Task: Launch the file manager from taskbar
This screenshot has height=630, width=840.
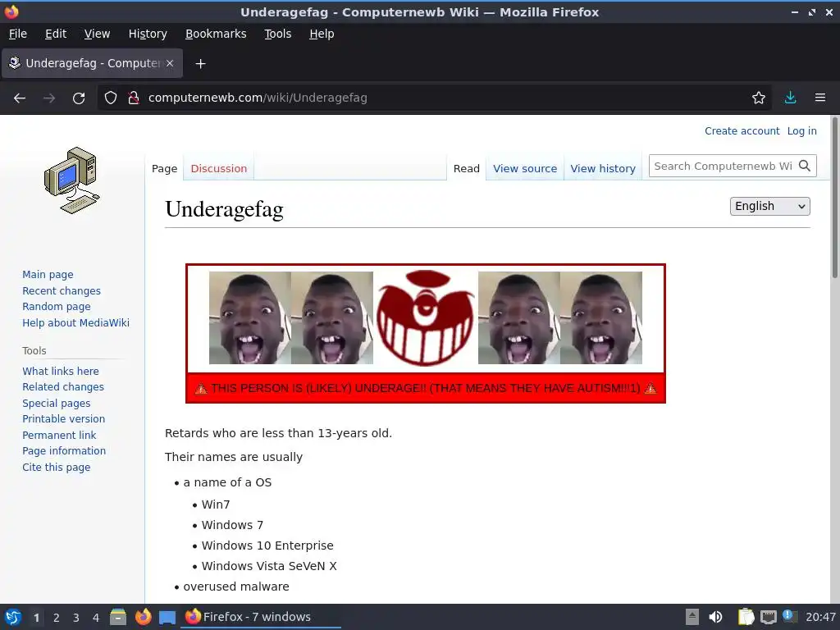Action: [118, 617]
